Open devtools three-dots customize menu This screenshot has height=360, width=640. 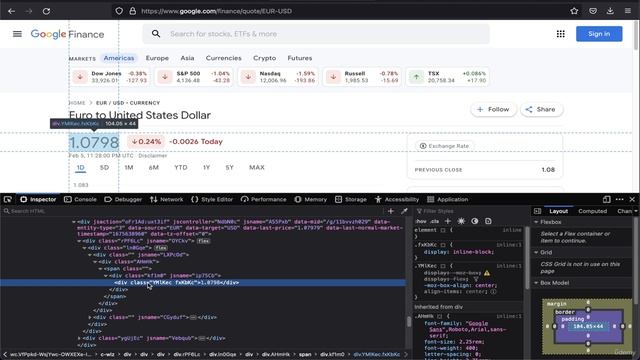619,199
